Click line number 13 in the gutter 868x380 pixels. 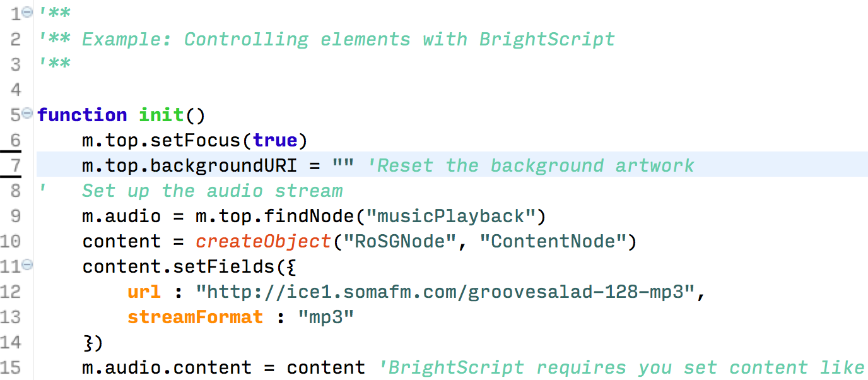(11, 317)
